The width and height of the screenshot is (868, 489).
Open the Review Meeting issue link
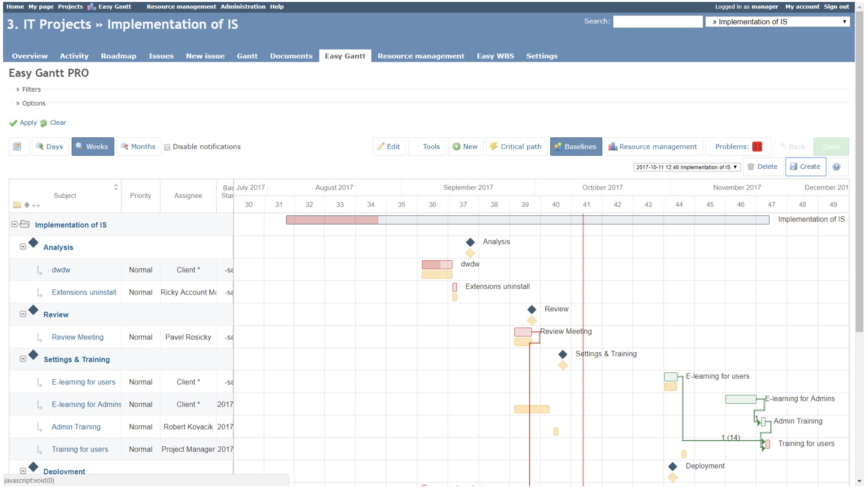(77, 337)
